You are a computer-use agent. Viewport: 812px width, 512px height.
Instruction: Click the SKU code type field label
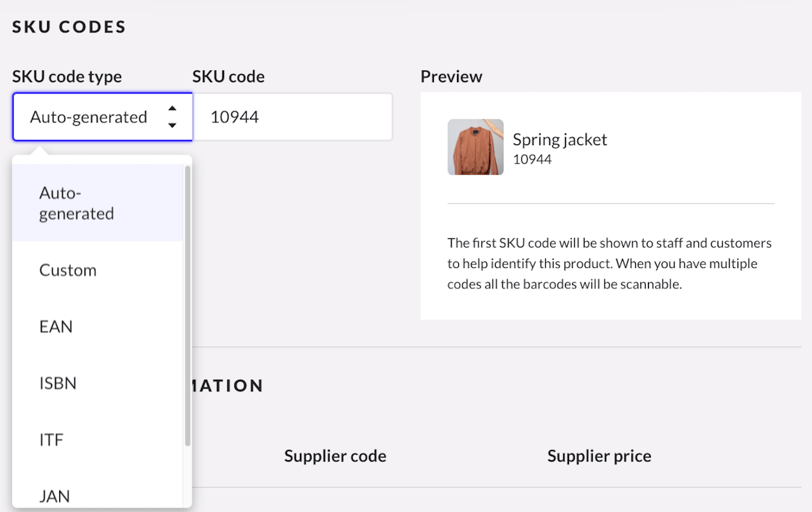67,77
